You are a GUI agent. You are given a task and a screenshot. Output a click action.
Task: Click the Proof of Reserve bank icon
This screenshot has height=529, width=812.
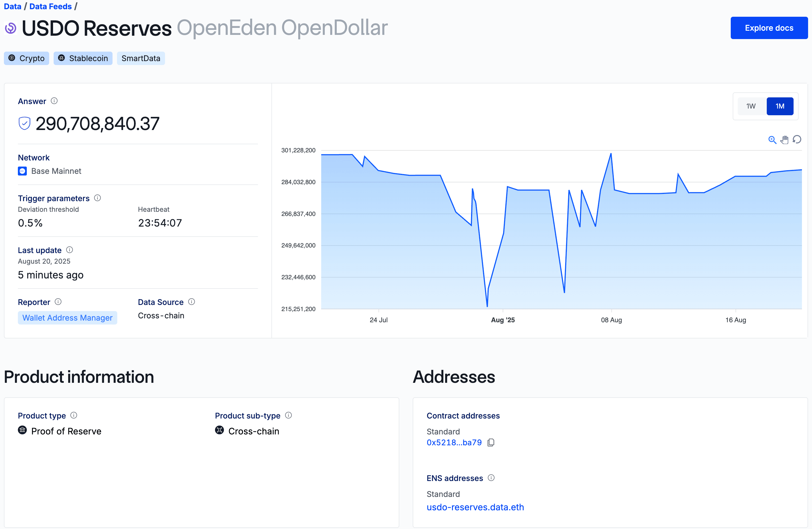[23, 430]
